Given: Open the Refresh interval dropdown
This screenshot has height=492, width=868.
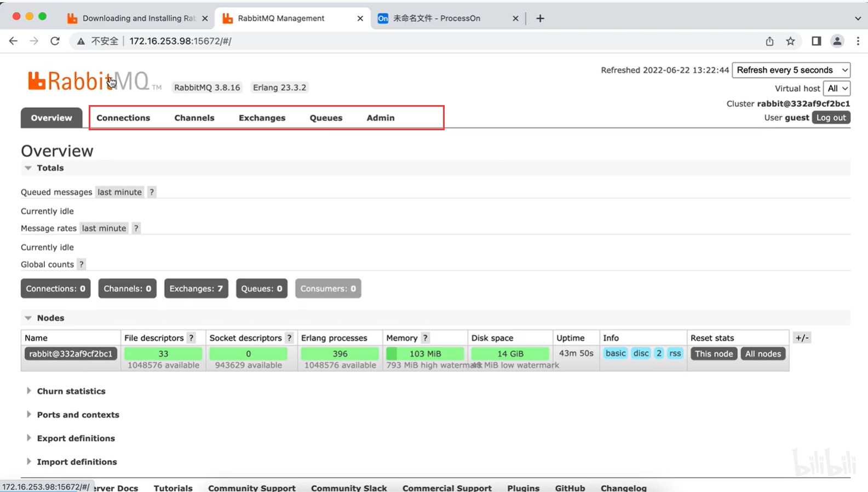Looking at the screenshot, I should [791, 70].
